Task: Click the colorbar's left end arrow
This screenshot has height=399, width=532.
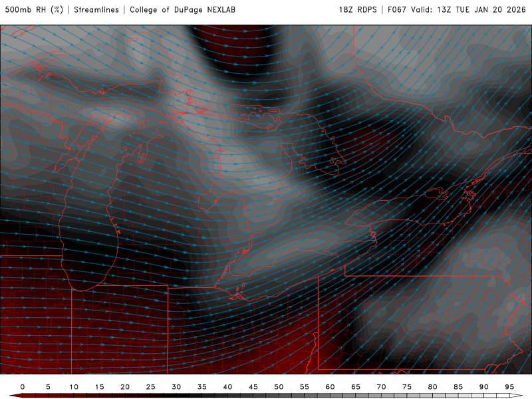Action: [x=15, y=396]
